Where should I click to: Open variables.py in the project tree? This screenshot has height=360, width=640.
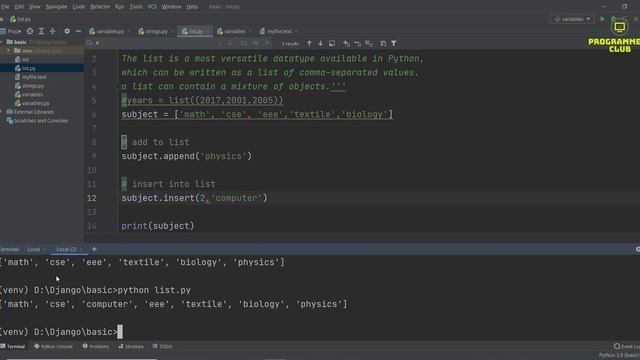(32, 103)
